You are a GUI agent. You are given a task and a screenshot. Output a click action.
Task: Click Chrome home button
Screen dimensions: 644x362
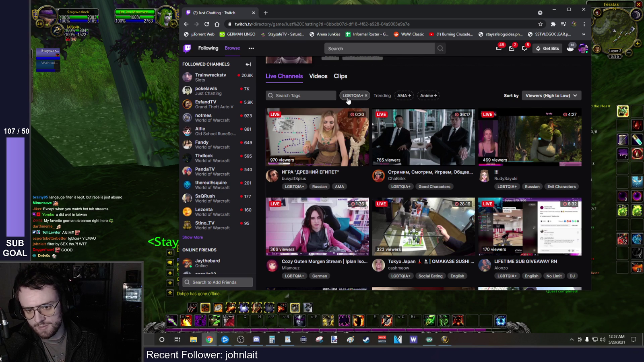[217, 24]
